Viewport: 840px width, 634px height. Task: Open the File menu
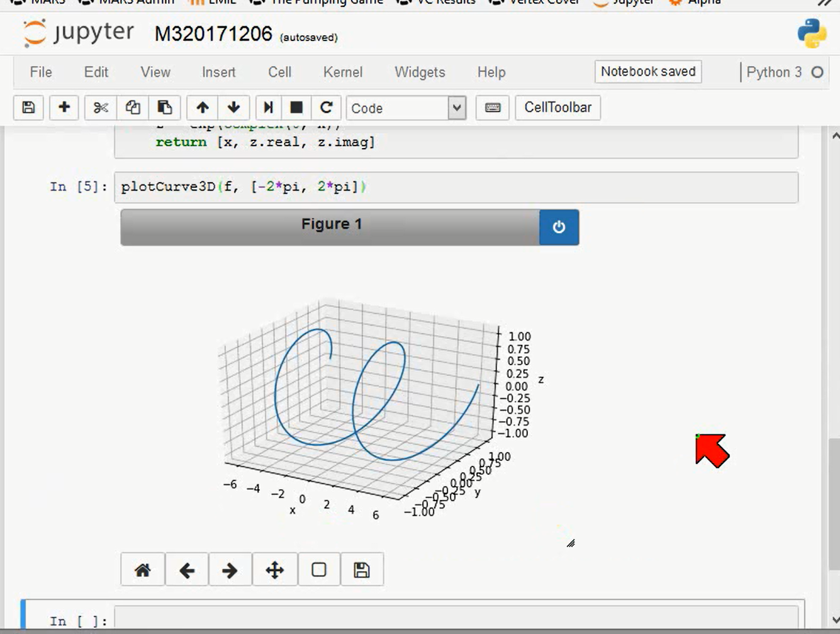click(41, 72)
